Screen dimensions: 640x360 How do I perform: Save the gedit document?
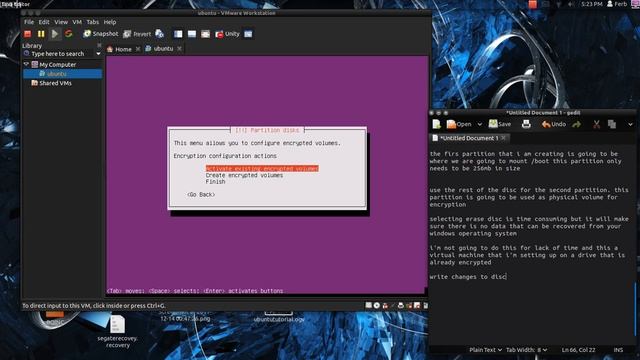pos(500,124)
